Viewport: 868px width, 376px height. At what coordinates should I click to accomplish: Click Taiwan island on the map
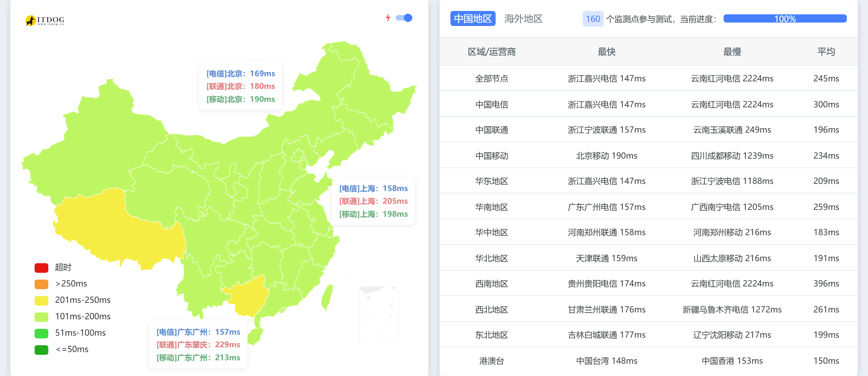point(328,297)
